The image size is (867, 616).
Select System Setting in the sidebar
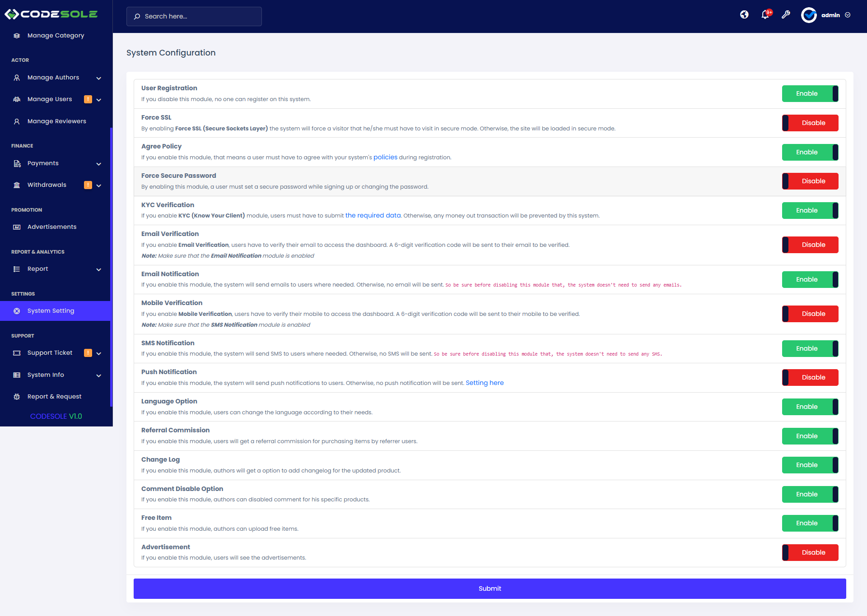coord(51,311)
